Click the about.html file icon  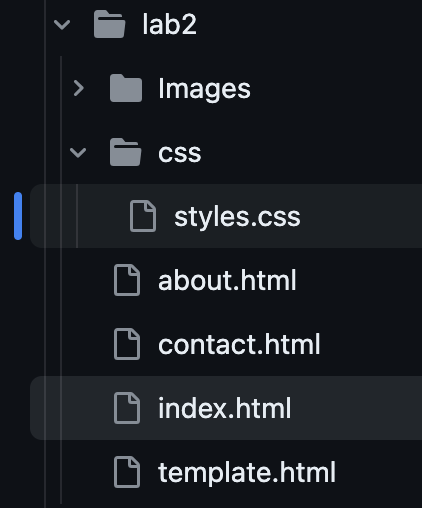127,280
